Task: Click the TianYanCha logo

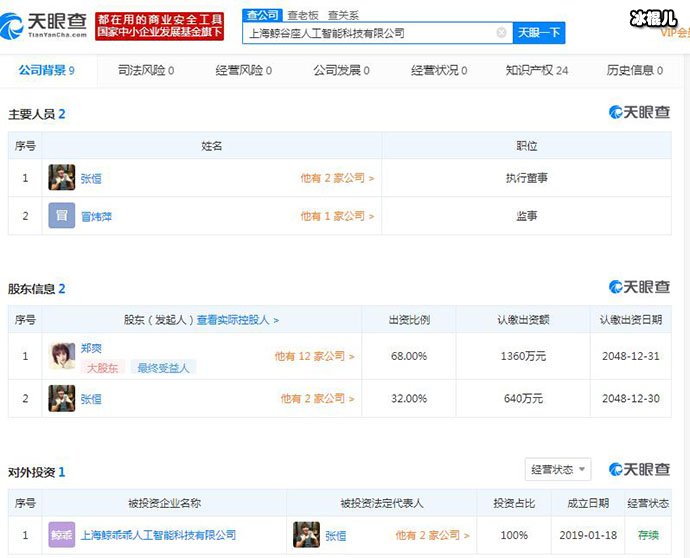Action: [44, 26]
